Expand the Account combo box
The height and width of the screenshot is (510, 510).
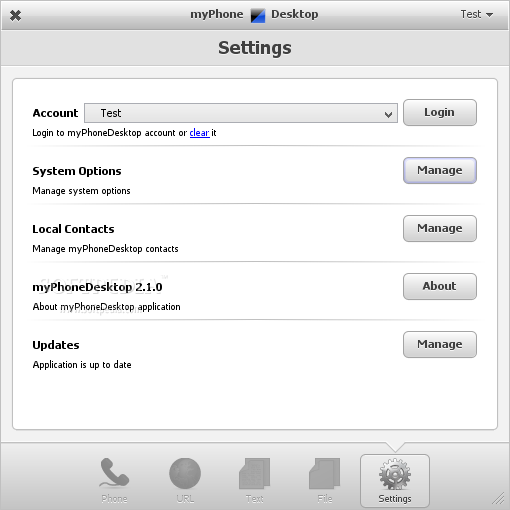241,113
